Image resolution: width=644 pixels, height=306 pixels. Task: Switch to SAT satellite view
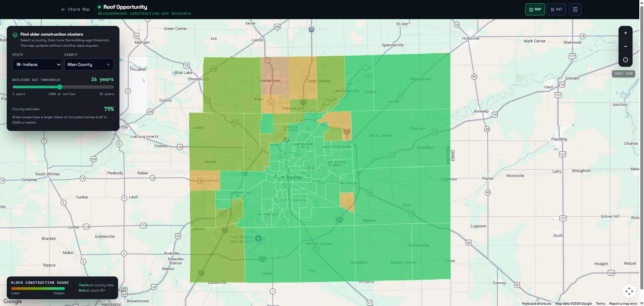pyautogui.click(x=556, y=9)
